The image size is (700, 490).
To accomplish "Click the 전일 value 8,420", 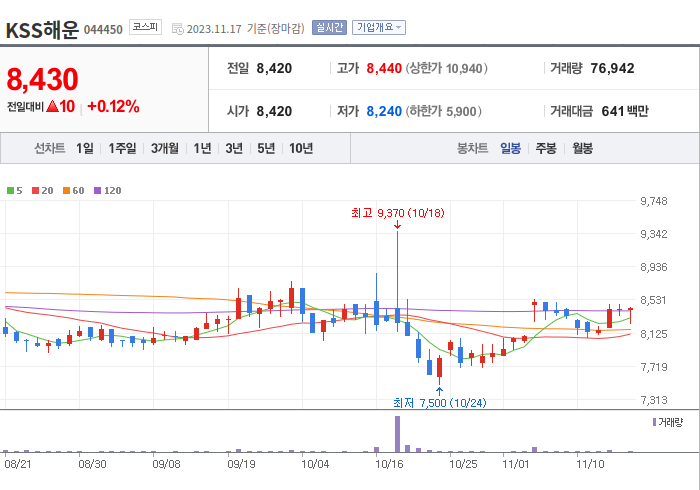I will click(274, 68).
